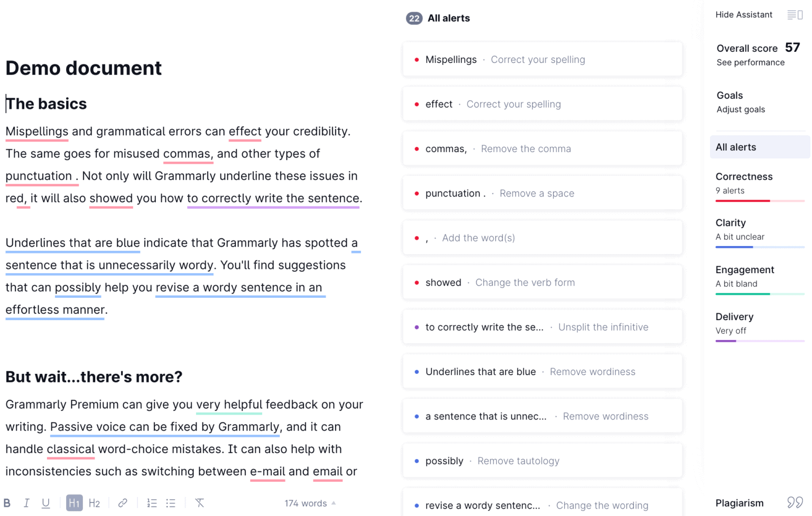Click the Delivery progress bar
Image resolution: width=812 pixels, height=516 pixels.
click(760, 341)
